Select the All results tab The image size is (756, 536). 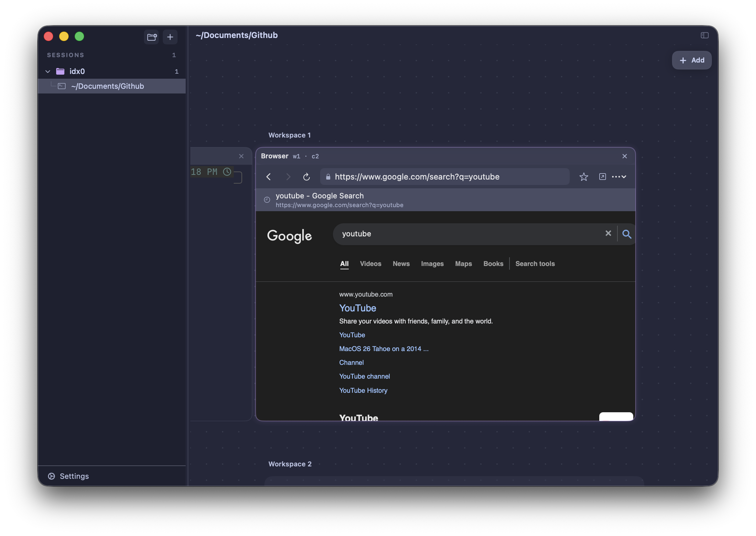pyautogui.click(x=344, y=264)
